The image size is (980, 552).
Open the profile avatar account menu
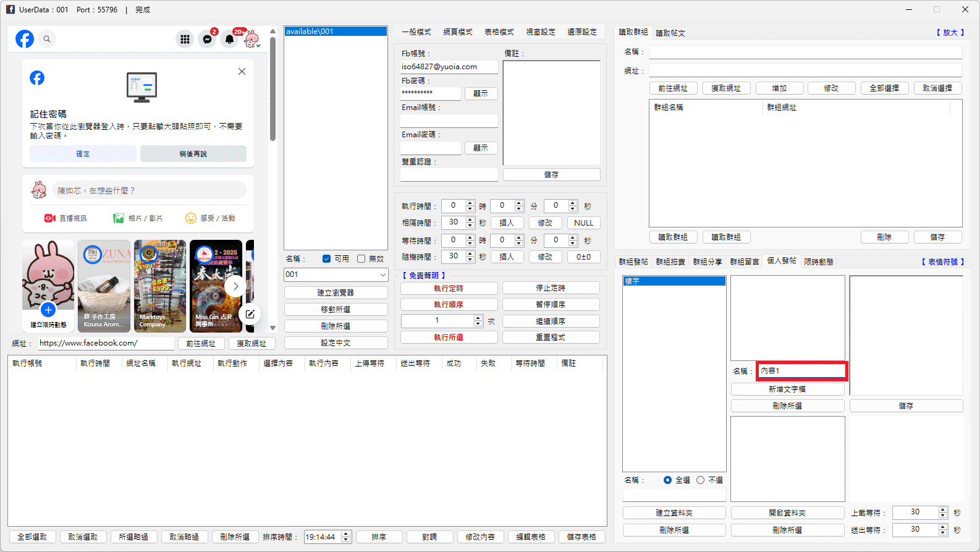pyautogui.click(x=251, y=39)
